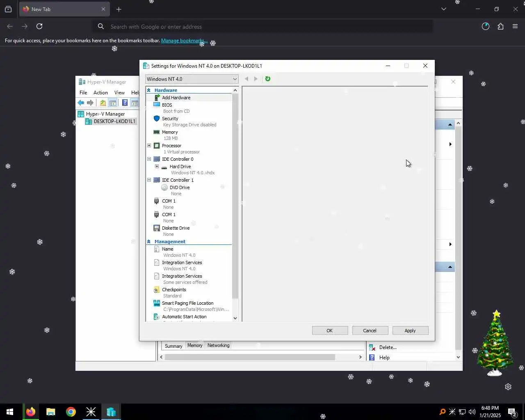Expand the Hard Drive tree node
Viewport: 525px width, 420px height.
pyautogui.click(x=157, y=167)
